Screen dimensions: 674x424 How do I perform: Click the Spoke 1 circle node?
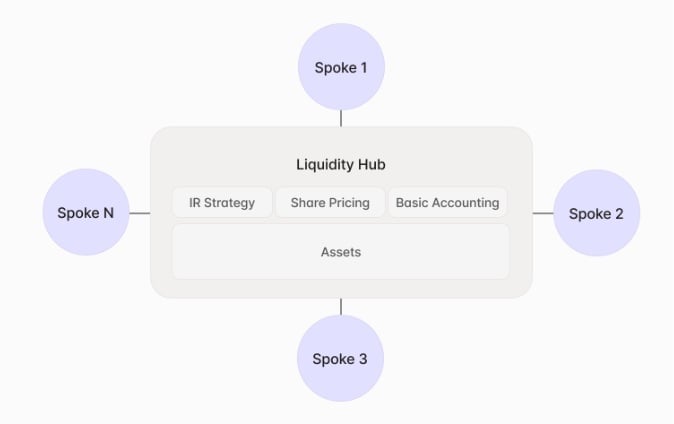341,67
